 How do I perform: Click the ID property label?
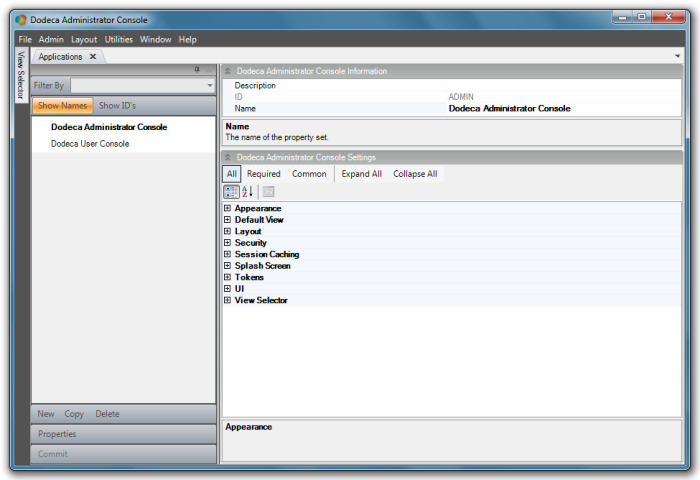pos(238,97)
